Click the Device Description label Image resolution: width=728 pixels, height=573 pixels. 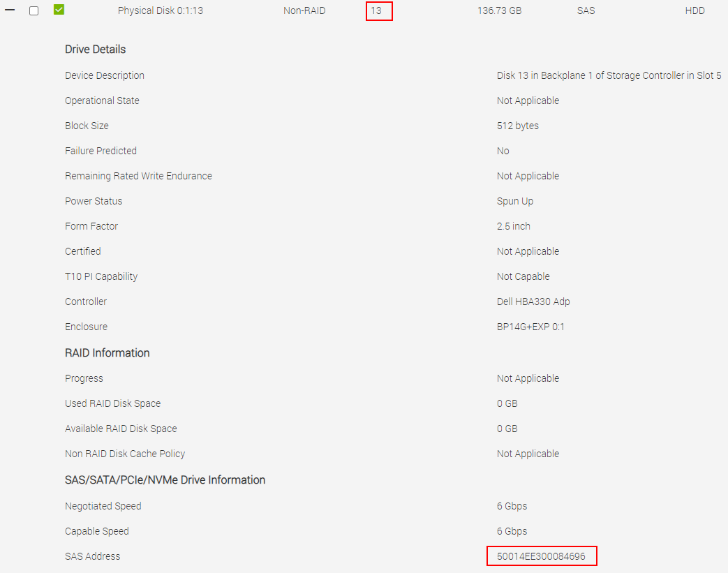[105, 75]
